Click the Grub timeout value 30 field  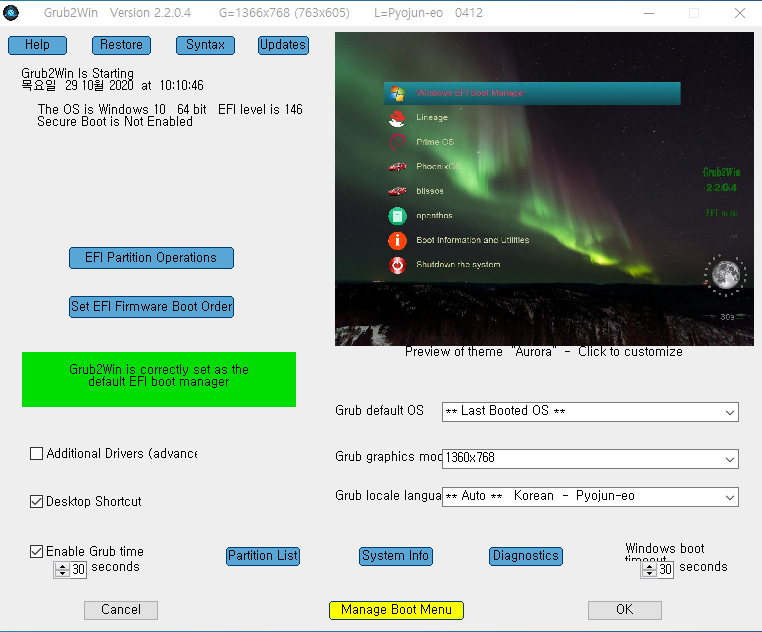pyautogui.click(x=79, y=570)
